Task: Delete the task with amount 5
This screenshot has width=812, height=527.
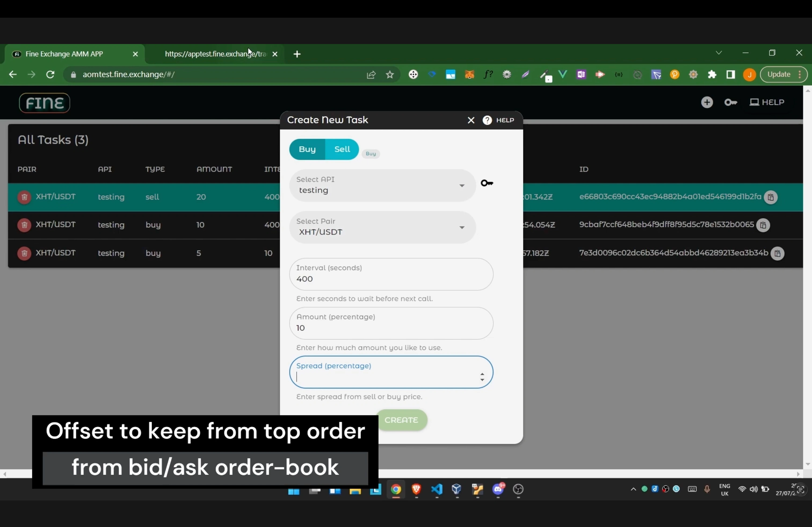Action: pyautogui.click(x=24, y=254)
